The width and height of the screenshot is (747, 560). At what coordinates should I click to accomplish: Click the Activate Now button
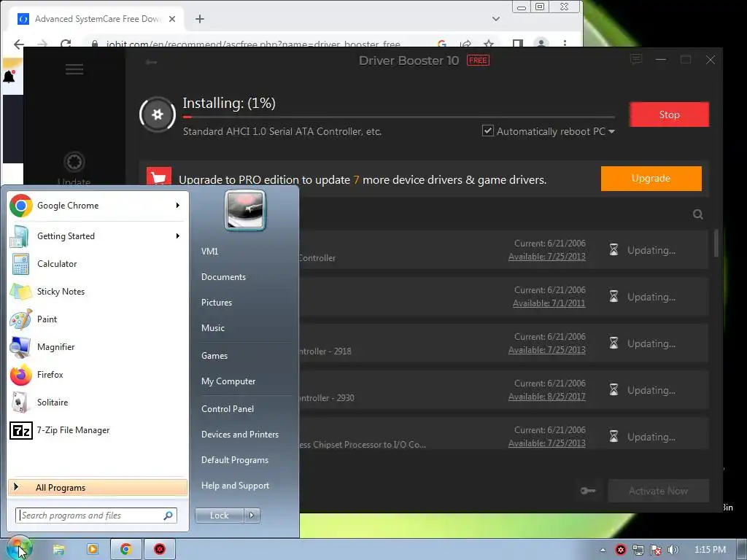[x=659, y=491]
